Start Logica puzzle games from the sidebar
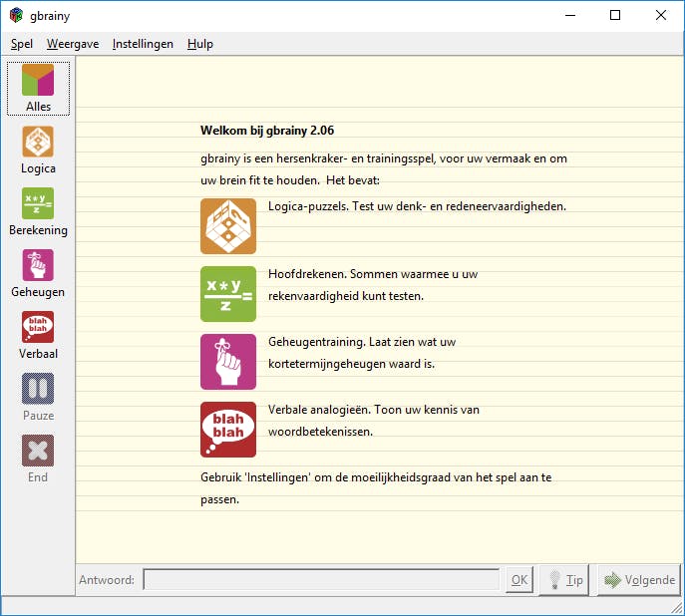Image resolution: width=685 pixels, height=616 pixels. coord(38,151)
